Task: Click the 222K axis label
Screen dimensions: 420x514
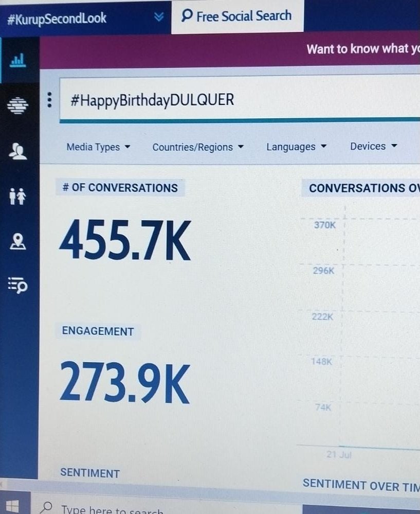Action: tap(322, 316)
